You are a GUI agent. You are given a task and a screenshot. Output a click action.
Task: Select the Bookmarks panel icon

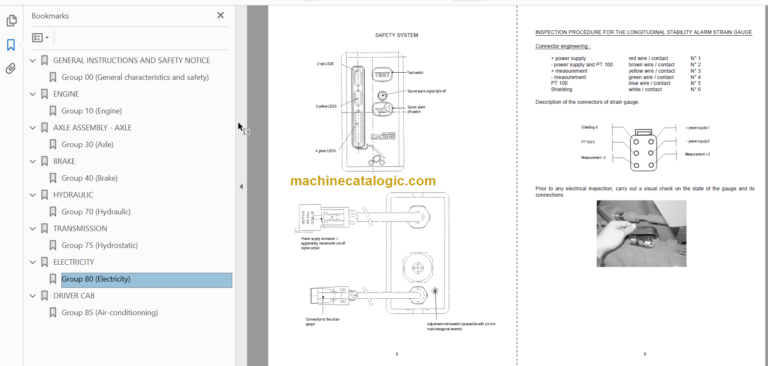(x=11, y=45)
